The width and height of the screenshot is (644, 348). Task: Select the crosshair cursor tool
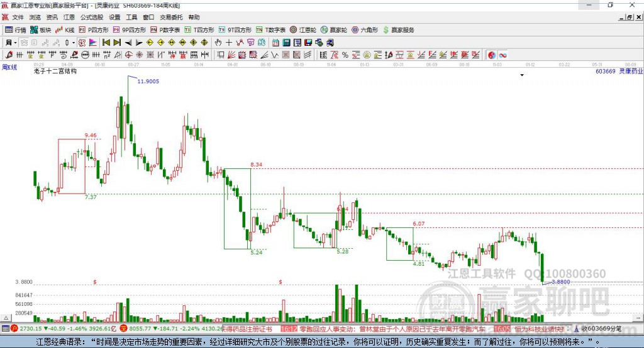click(x=229, y=43)
